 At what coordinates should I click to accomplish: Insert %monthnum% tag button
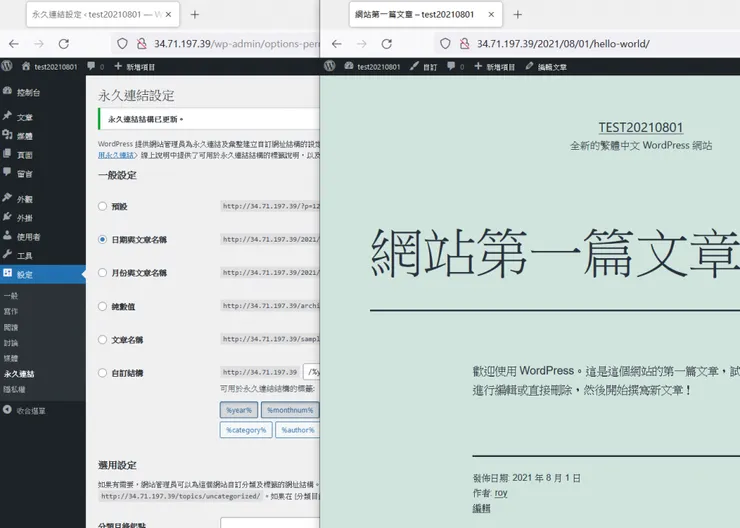click(290, 410)
